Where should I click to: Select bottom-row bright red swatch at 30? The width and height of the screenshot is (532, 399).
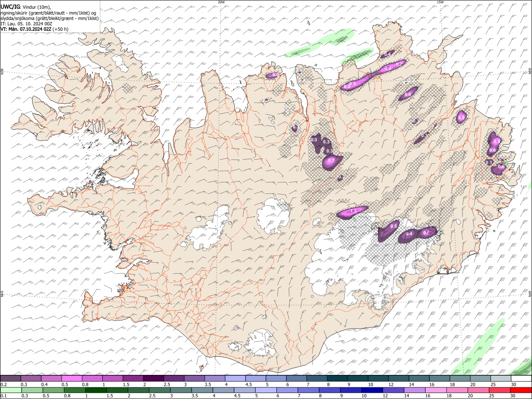click(x=521, y=390)
